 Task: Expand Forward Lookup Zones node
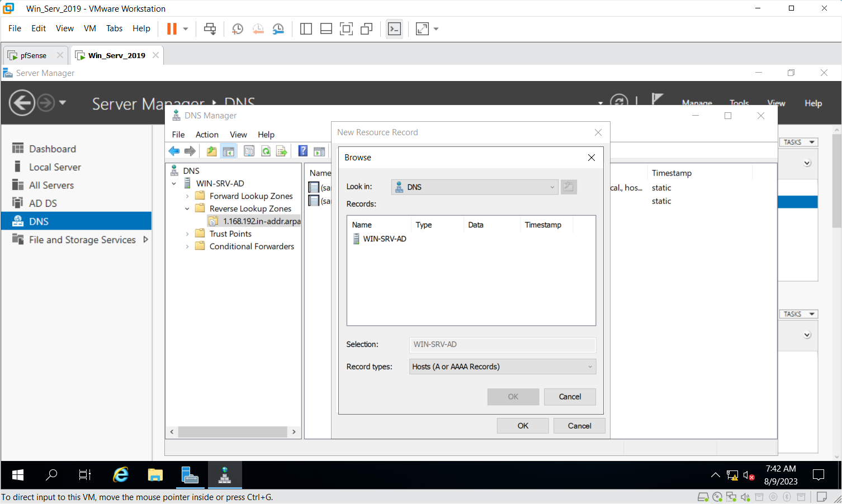[x=187, y=196]
